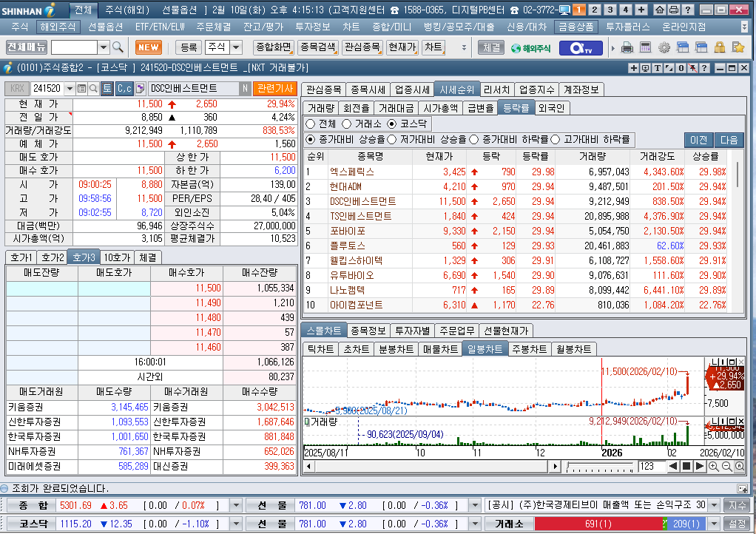
Task: Expand the toolbar overflow chevron after 차트
Action: pyautogui.click(x=464, y=48)
